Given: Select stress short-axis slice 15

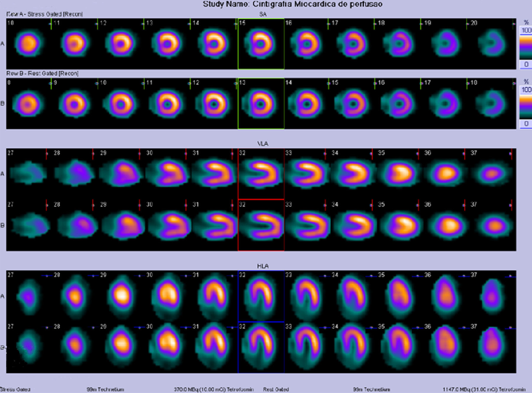Looking at the screenshot, I should click(x=261, y=44).
